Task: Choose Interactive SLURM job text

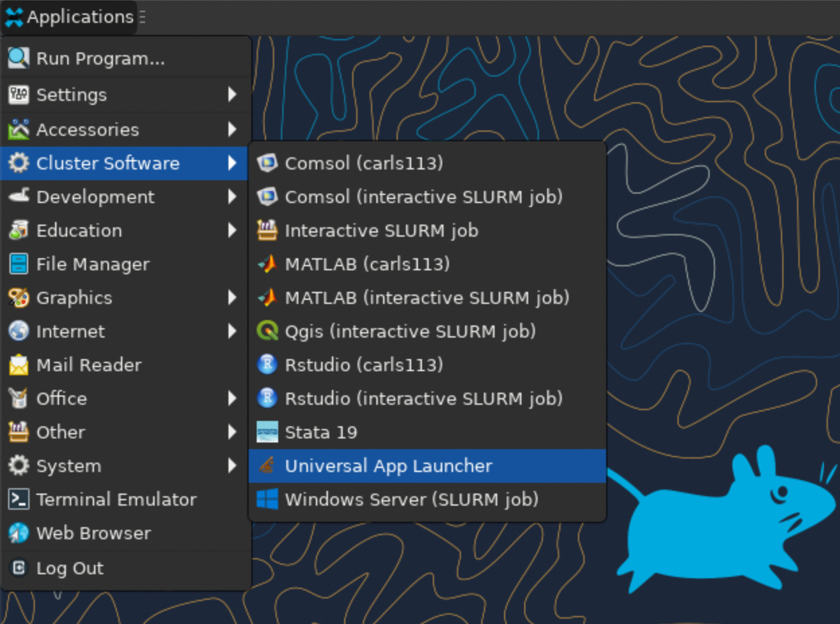Action: [x=382, y=230]
